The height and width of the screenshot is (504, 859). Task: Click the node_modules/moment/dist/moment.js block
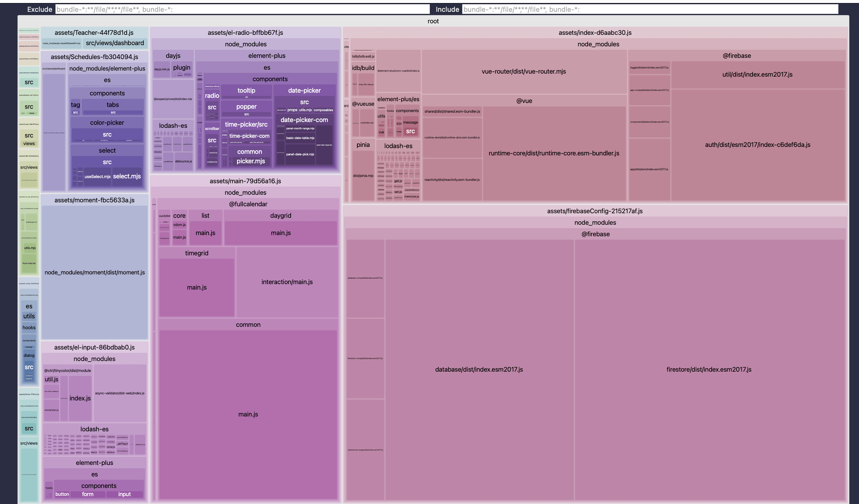(95, 272)
